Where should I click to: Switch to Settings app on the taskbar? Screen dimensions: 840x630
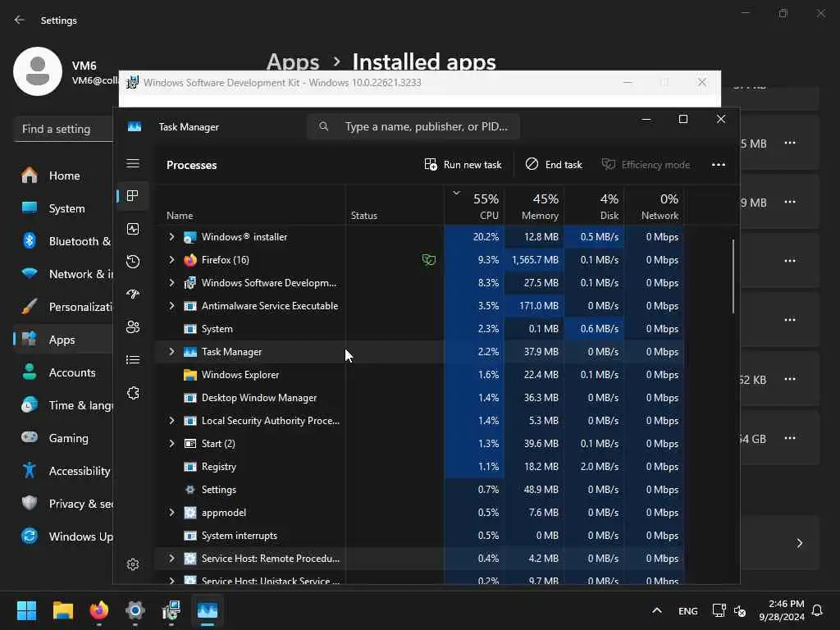click(135, 610)
